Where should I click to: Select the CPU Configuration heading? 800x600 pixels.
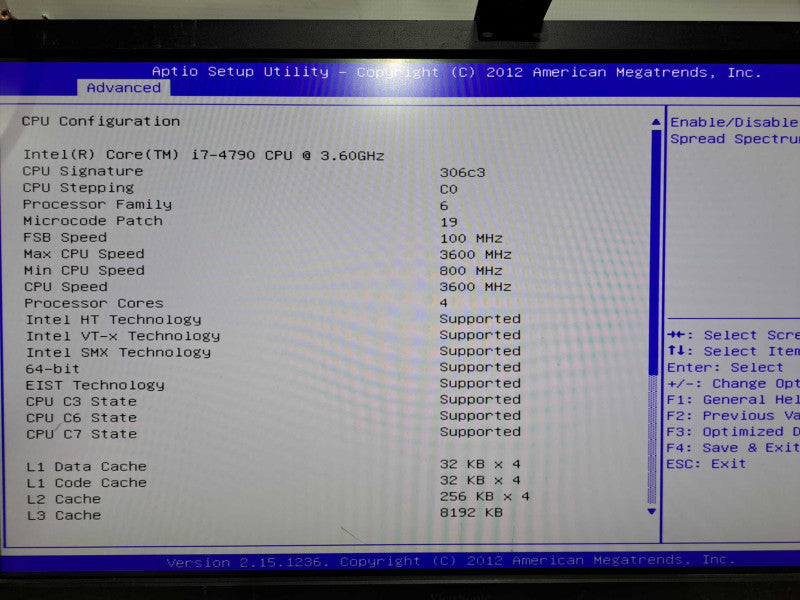(101, 121)
